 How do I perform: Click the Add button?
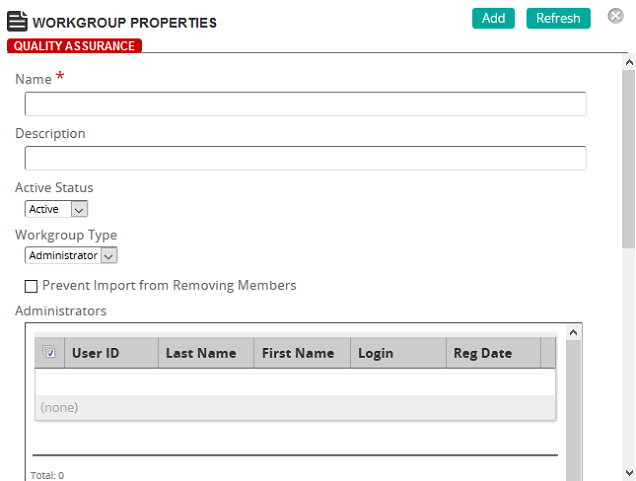(x=493, y=18)
